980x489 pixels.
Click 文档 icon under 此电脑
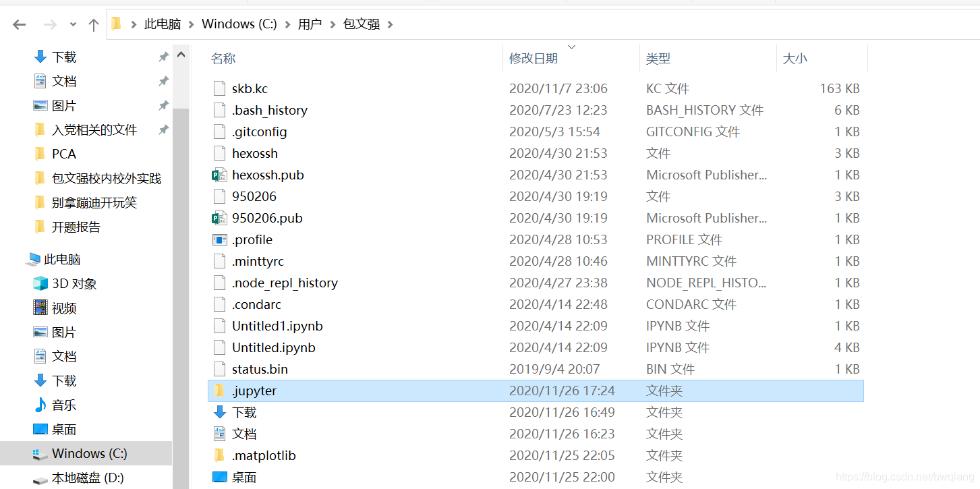click(x=40, y=356)
